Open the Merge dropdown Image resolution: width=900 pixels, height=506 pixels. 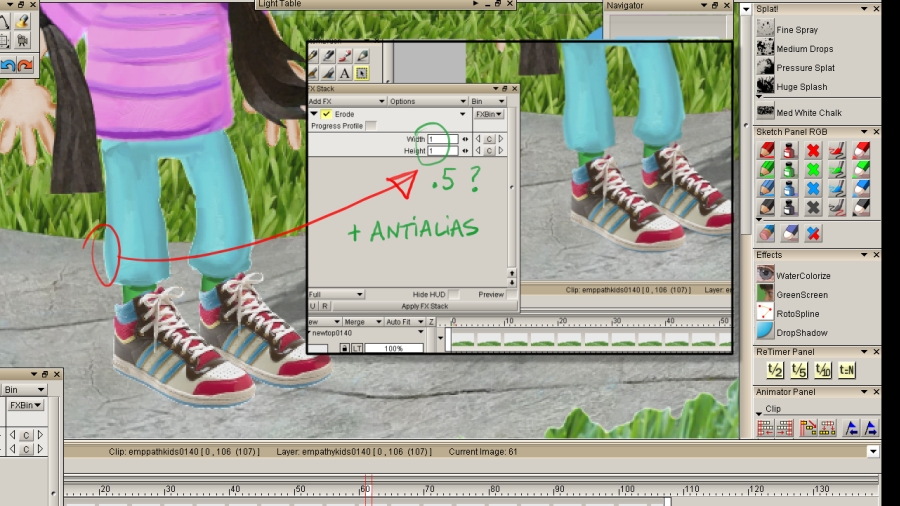pyautogui.click(x=362, y=322)
